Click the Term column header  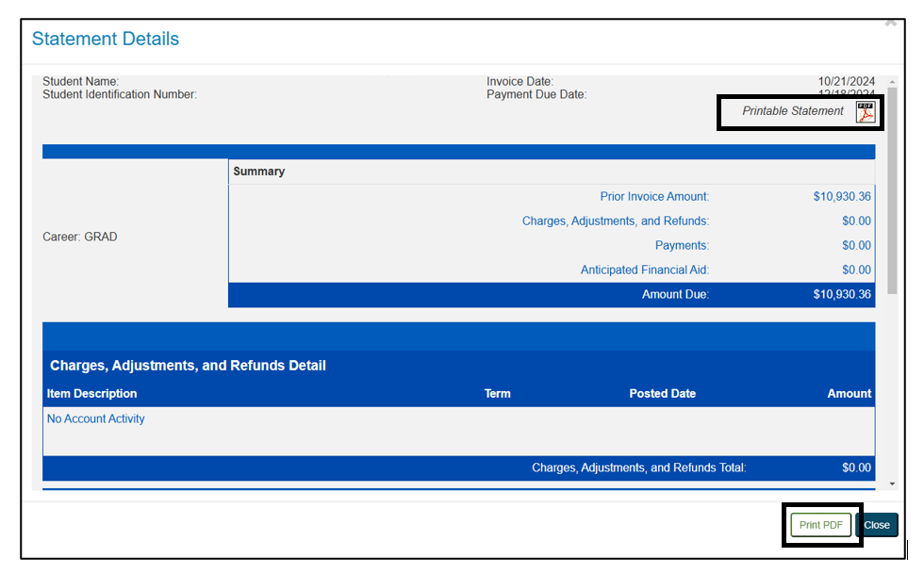497,393
